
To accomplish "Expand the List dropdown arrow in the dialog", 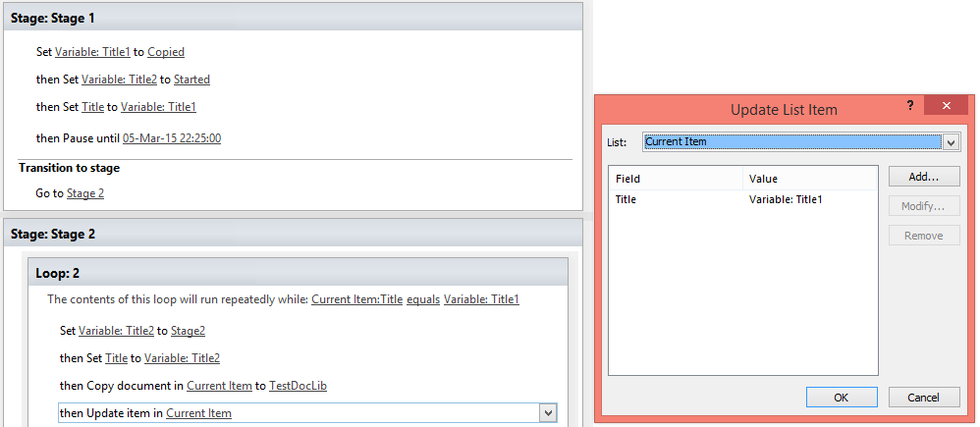I will point(951,142).
